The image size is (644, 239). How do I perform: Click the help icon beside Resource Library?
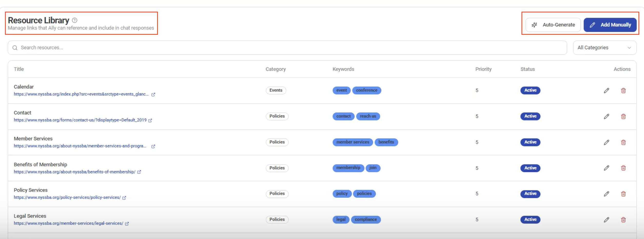(75, 20)
